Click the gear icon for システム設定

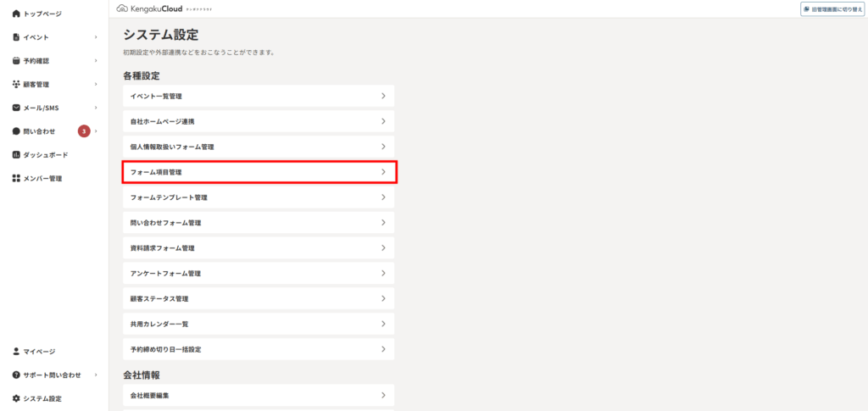(x=16, y=398)
